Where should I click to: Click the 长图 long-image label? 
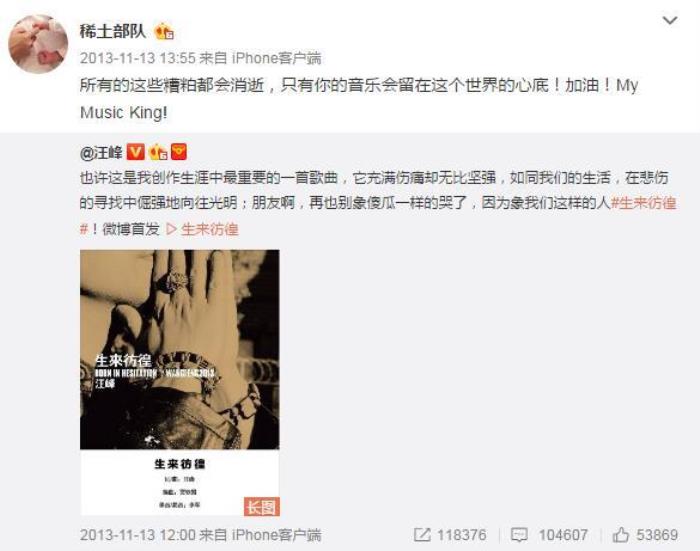coord(262,506)
